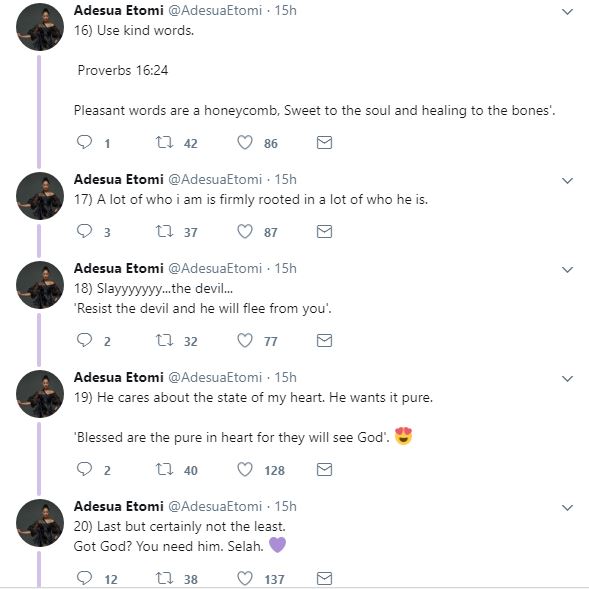Open chevron menu on tweet 19
The width and height of the screenshot is (589, 589).
pos(567,379)
